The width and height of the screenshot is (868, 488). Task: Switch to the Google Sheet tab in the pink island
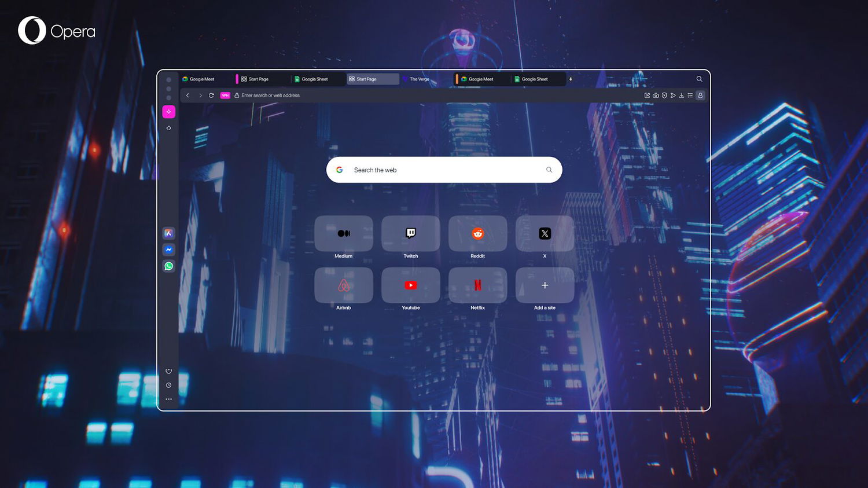pyautogui.click(x=317, y=79)
